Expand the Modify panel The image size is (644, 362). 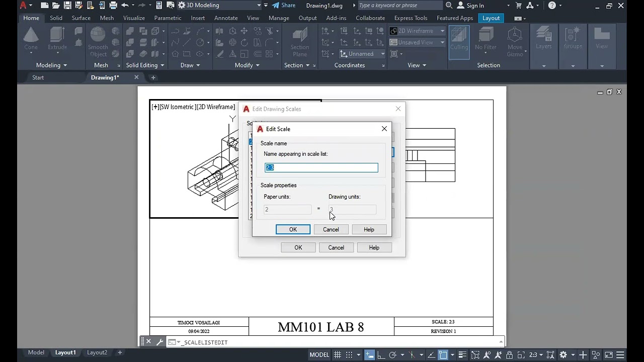point(247,65)
